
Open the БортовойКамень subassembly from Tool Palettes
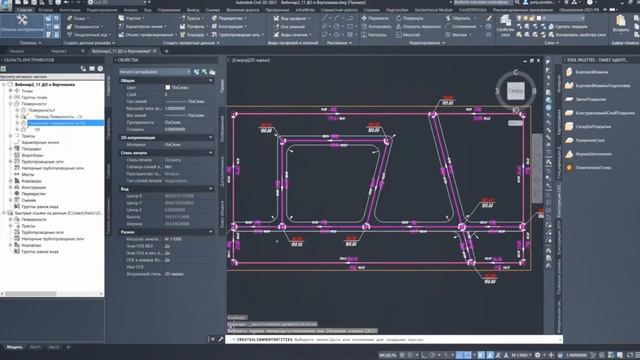point(588,72)
